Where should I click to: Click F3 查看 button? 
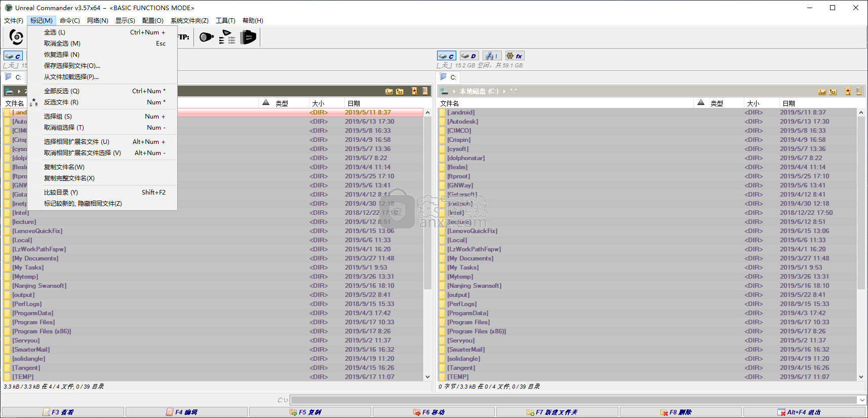coord(63,412)
